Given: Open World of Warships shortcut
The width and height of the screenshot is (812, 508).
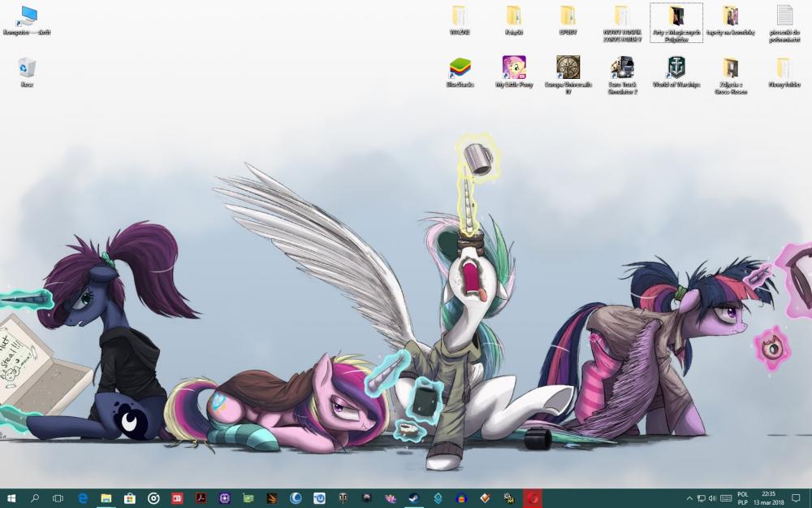Looking at the screenshot, I should click(676, 68).
